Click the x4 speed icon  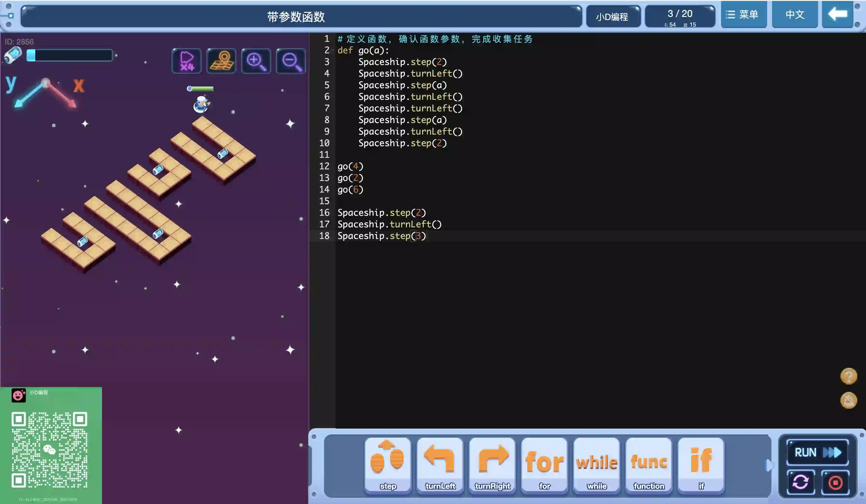[x=187, y=61]
